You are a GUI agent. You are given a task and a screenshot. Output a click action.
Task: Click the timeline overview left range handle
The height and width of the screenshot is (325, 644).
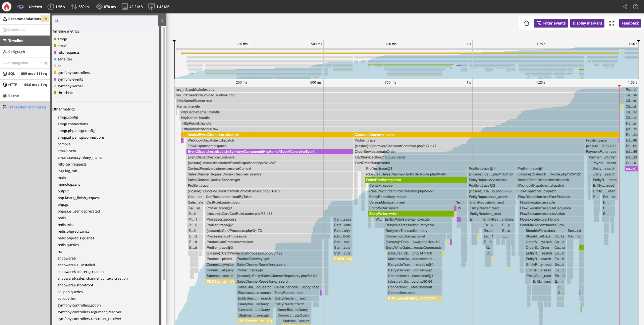tap(174, 41)
